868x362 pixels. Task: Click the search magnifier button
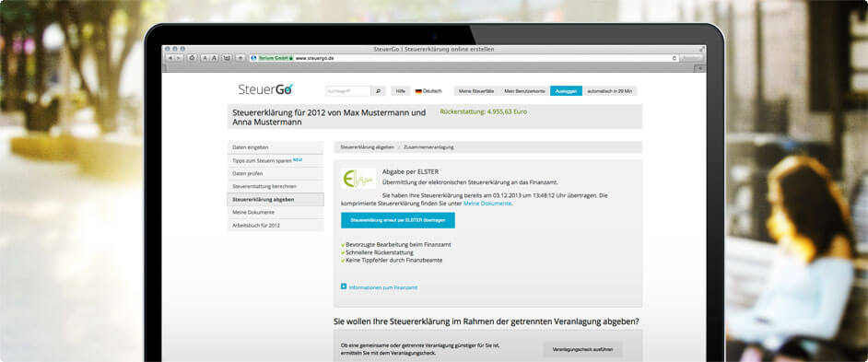tap(378, 91)
